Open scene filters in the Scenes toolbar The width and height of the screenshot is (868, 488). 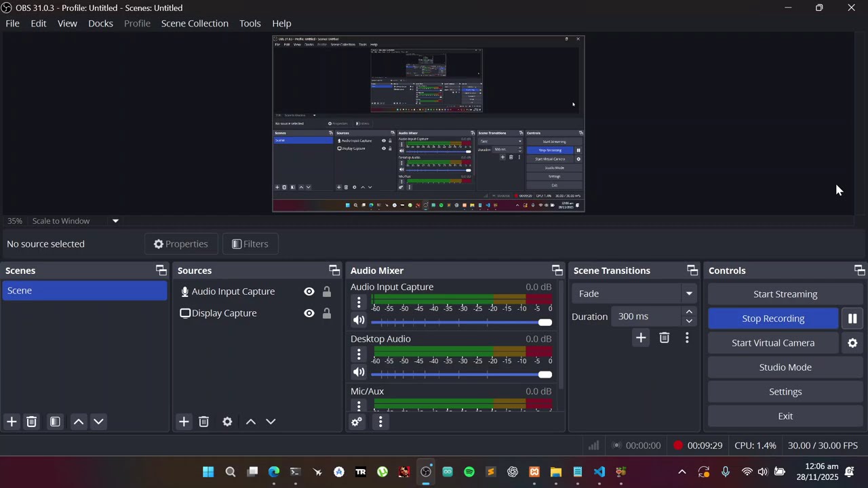(55, 422)
